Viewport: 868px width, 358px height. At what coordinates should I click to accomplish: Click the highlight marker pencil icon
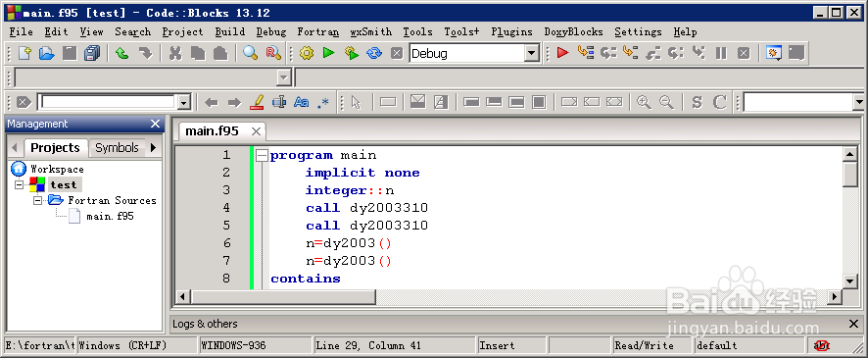click(x=257, y=103)
